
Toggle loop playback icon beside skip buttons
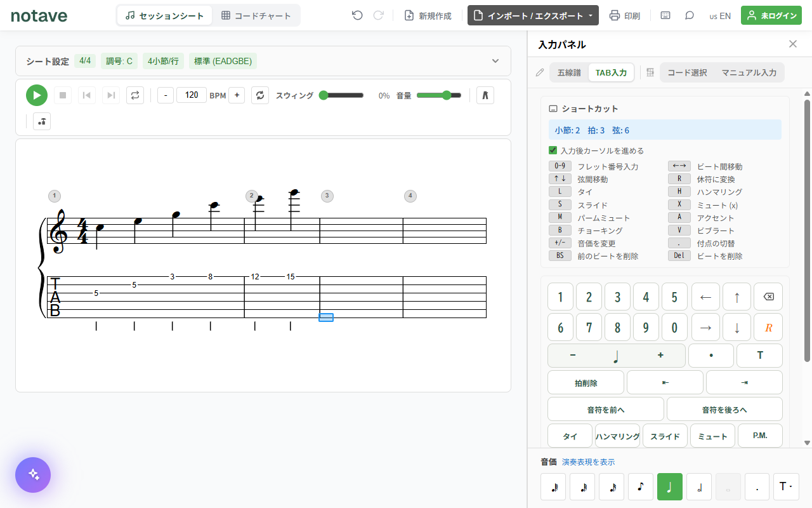[135, 95]
